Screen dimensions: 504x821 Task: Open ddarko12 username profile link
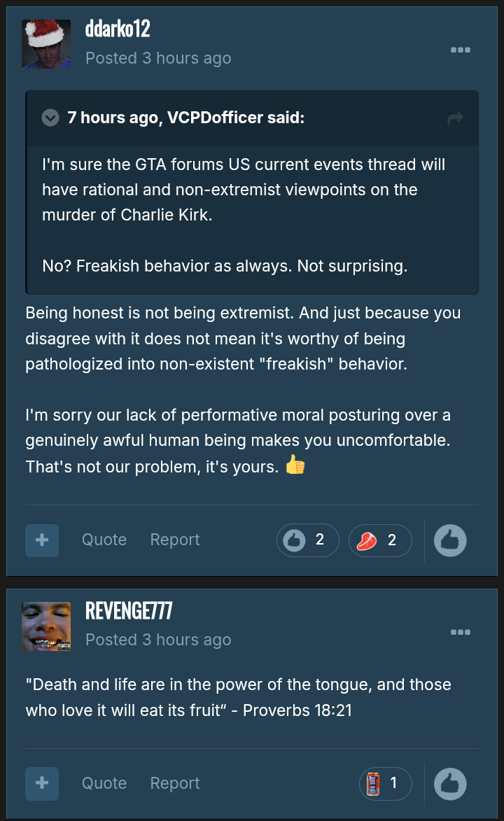[118, 28]
